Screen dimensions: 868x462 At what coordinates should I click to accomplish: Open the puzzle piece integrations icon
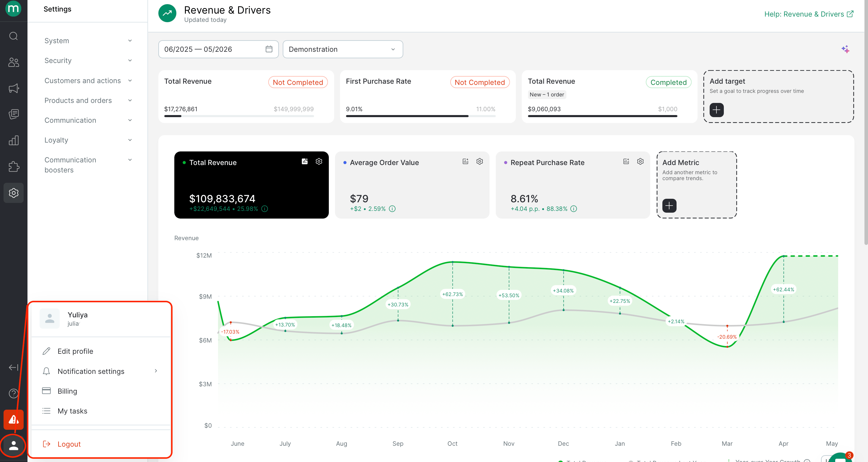pos(14,167)
